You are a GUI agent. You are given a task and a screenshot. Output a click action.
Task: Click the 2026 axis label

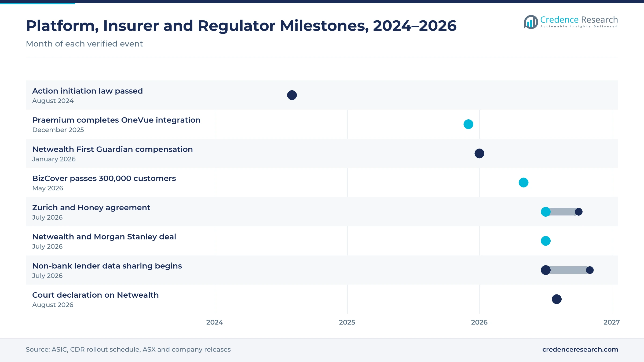coord(479,322)
